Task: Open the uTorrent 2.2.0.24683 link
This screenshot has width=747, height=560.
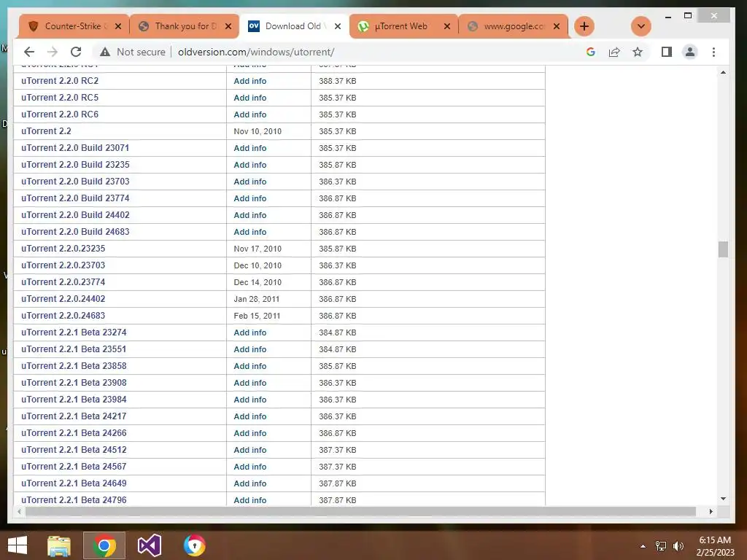Action: (x=63, y=316)
